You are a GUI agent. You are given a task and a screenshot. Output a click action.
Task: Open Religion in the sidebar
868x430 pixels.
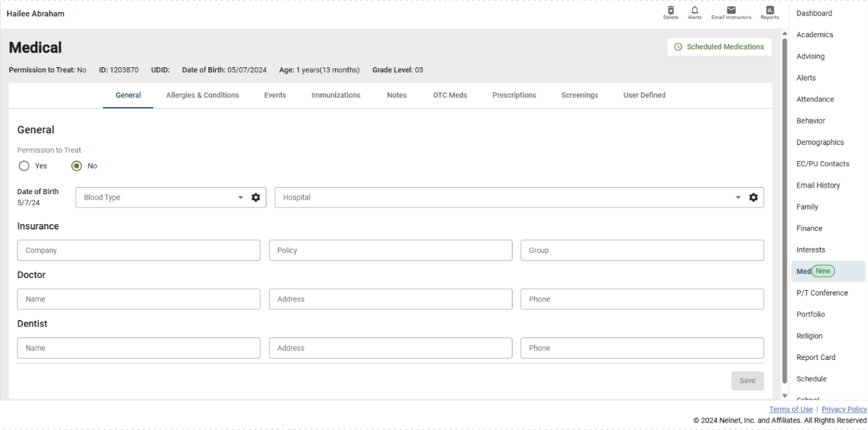click(x=810, y=336)
